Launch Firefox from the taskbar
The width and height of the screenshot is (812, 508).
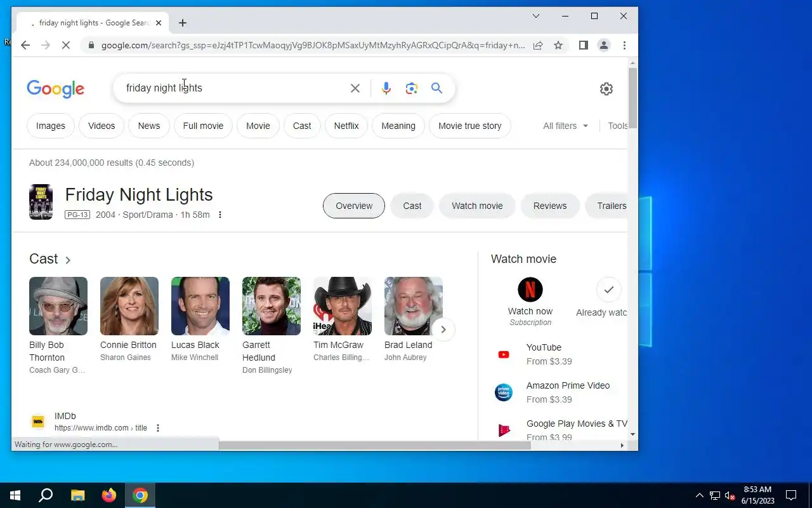pyautogui.click(x=109, y=495)
